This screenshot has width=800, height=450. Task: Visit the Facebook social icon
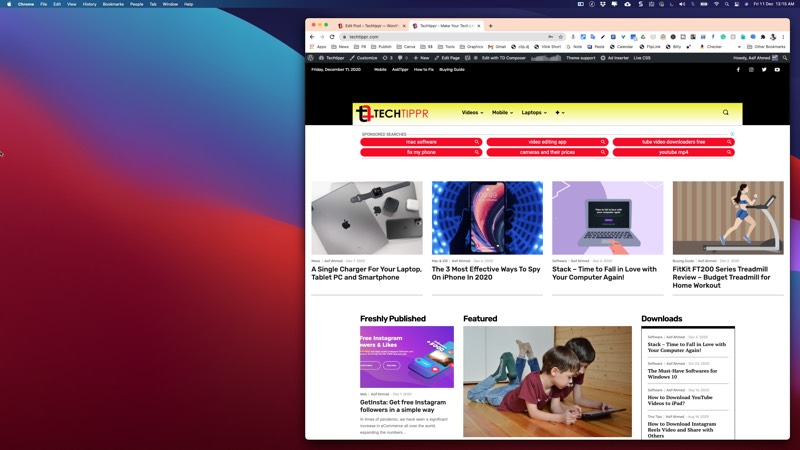pyautogui.click(x=738, y=69)
